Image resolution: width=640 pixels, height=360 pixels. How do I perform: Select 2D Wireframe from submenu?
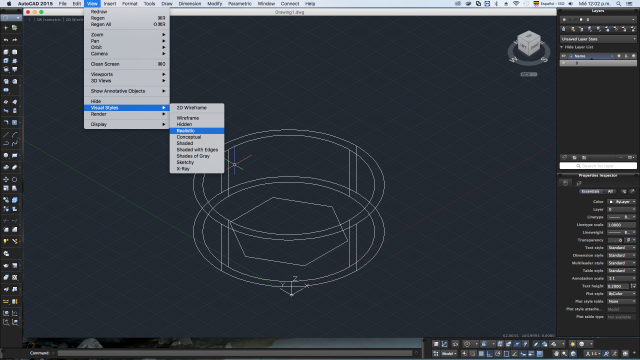pyautogui.click(x=197, y=108)
